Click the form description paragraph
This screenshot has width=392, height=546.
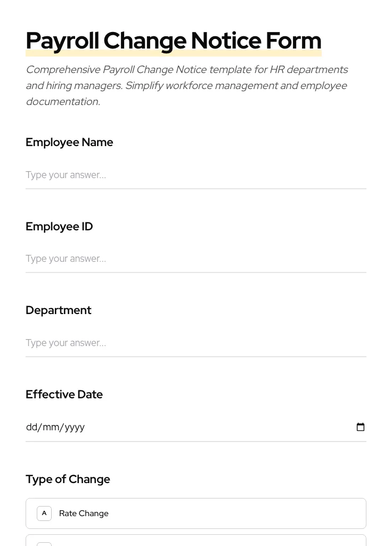point(186,85)
